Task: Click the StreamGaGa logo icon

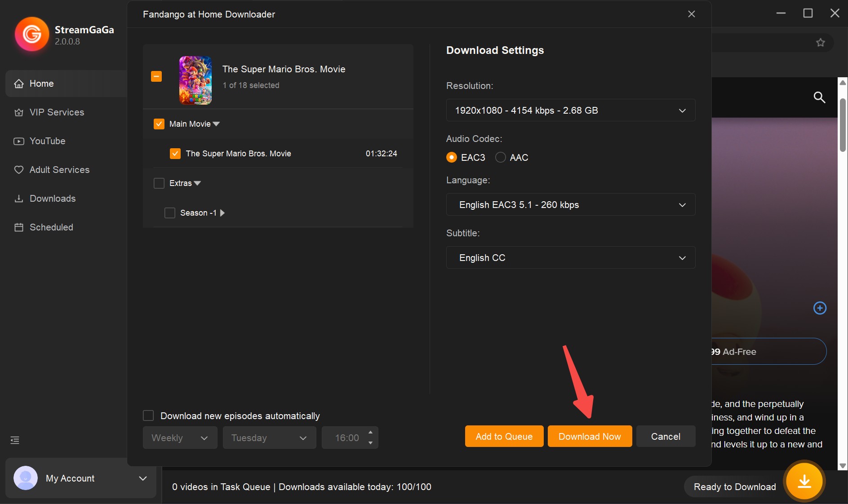Action: tap(32, 34)
